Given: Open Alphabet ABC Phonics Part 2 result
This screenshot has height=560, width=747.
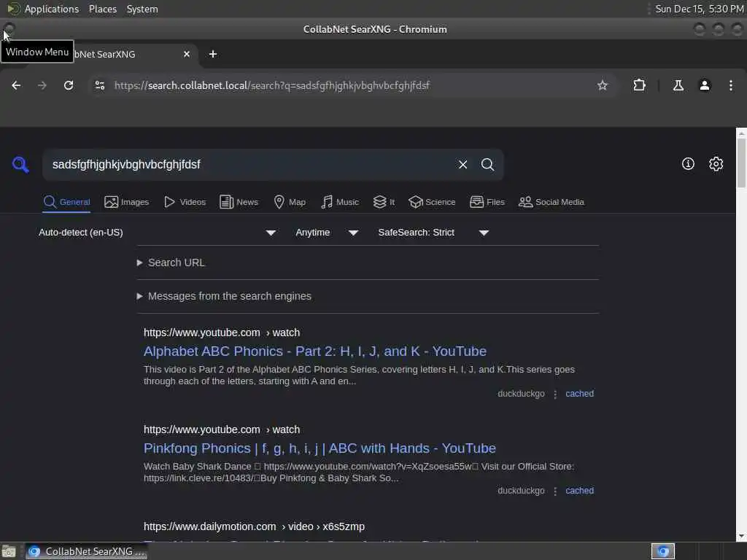Looking at the screenshot, I should pos(315,351).
